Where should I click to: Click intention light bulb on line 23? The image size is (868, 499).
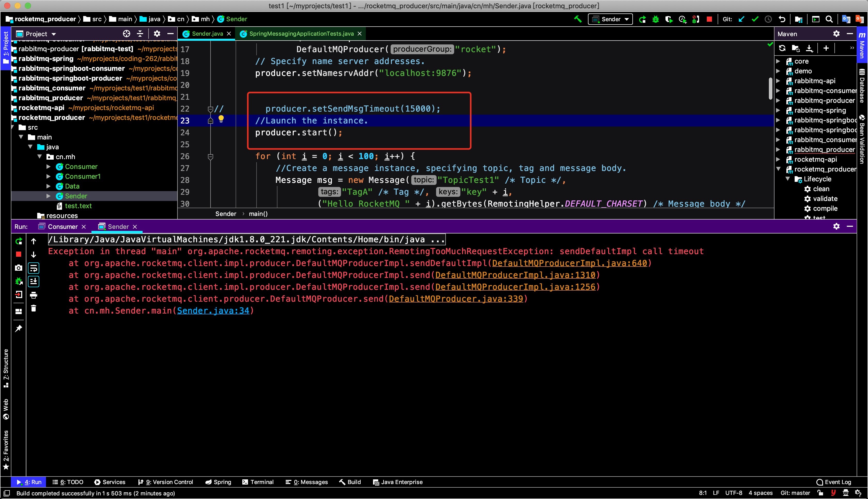tap(221, 119)
